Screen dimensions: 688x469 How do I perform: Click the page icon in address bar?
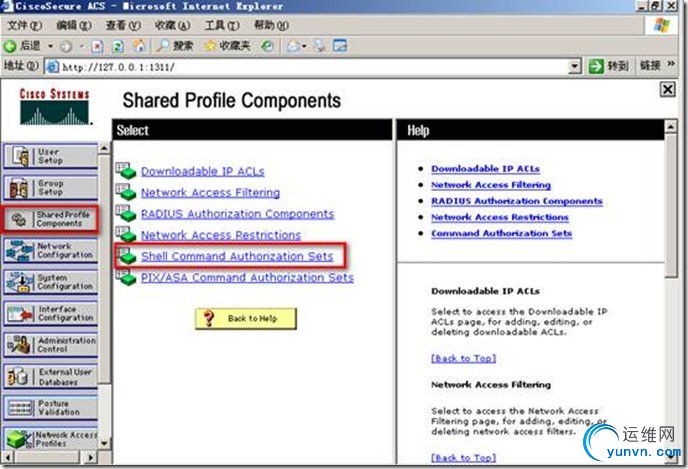[53, 67]
